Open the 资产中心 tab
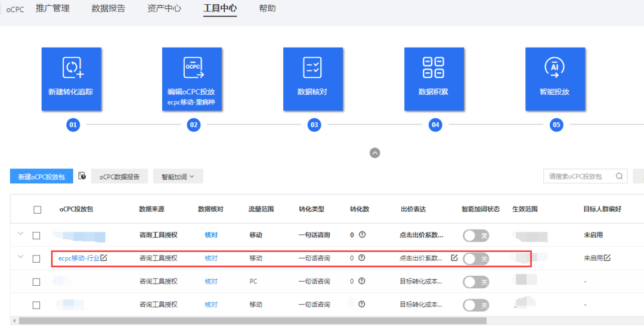Image resolution: width=644 pixels, height=330 pixels. tap(164, 8)
